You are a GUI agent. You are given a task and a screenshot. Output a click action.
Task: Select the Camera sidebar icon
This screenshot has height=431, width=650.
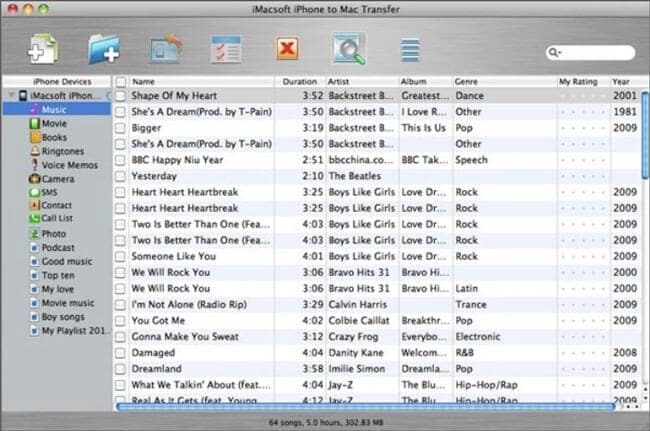(34, 179)
